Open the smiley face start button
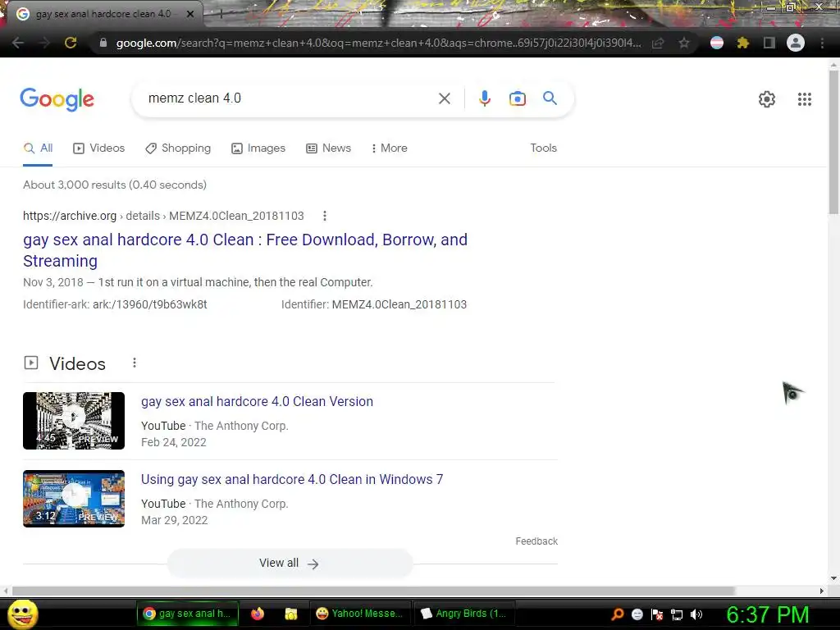The width and height of the screenshot is (840, 630). tap(23, 614)
